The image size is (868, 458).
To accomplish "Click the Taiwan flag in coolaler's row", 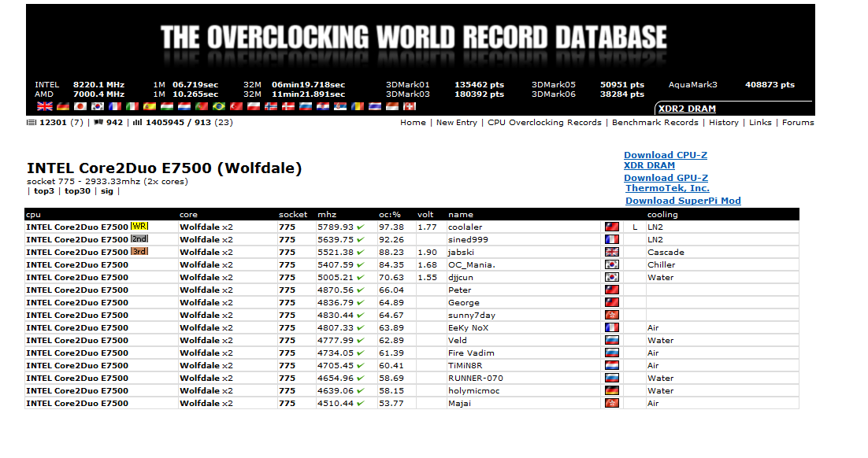I will pos(612,227).
